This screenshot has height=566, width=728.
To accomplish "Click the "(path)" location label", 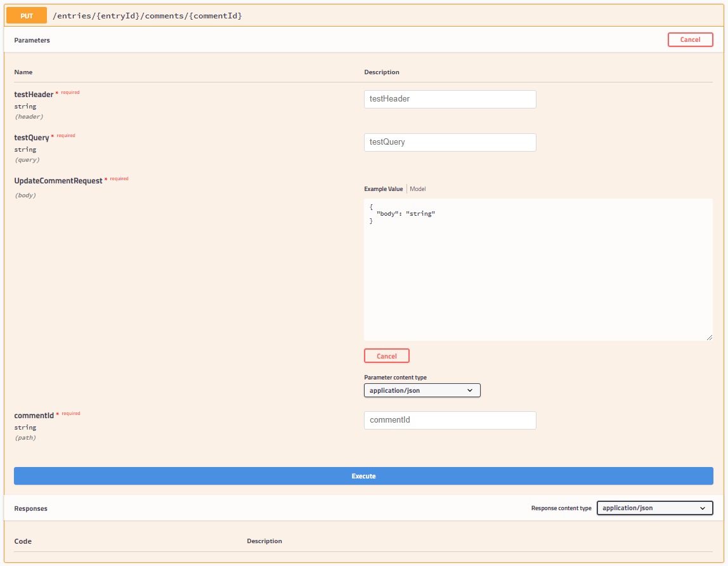I will 25,438.
